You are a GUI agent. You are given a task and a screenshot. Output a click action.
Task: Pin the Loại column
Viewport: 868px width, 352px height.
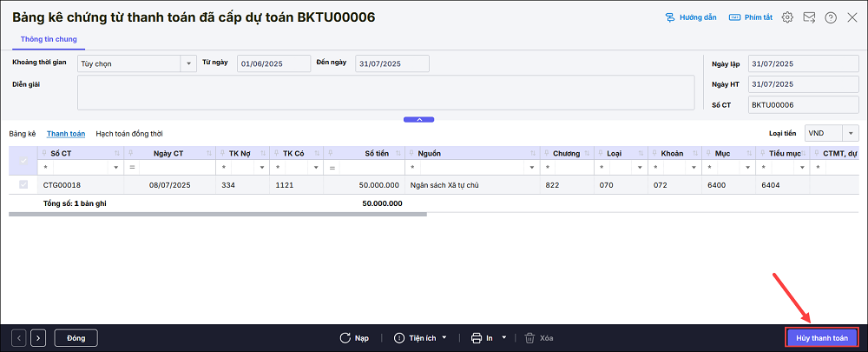601,153
